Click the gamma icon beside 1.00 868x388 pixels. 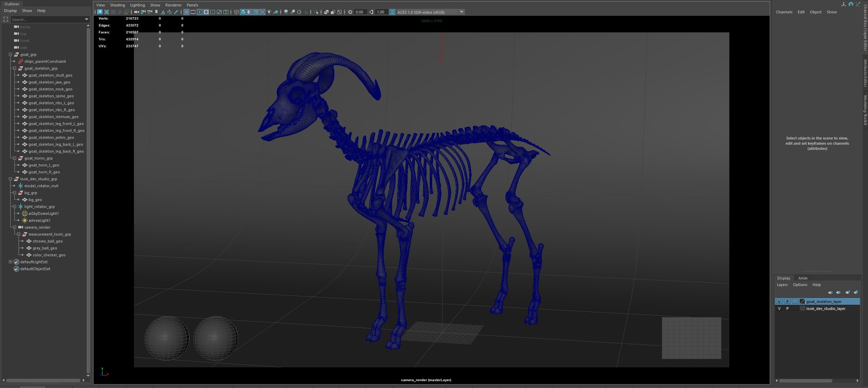371,12
